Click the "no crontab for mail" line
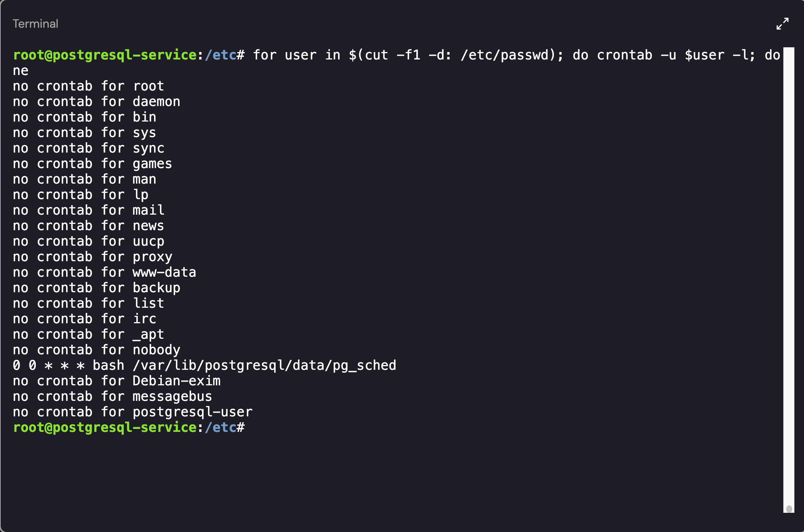The image size is (804, 532). click(x=88, y=210)
